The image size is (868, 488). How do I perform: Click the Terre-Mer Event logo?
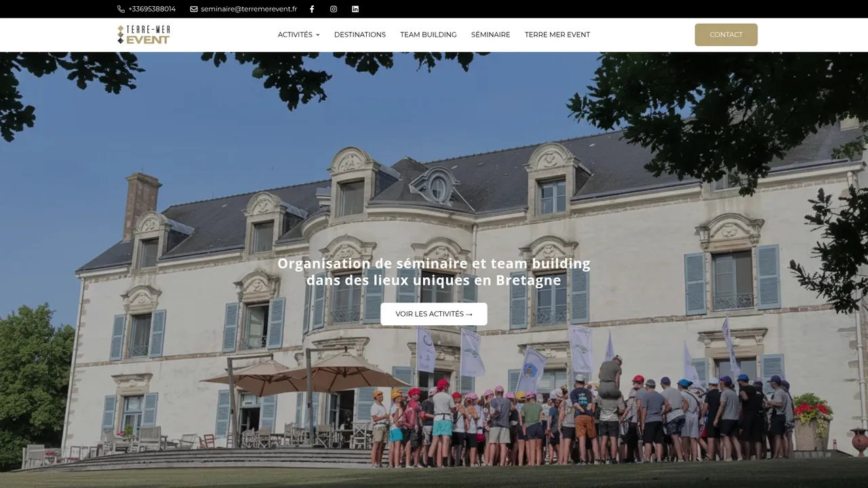144,35
